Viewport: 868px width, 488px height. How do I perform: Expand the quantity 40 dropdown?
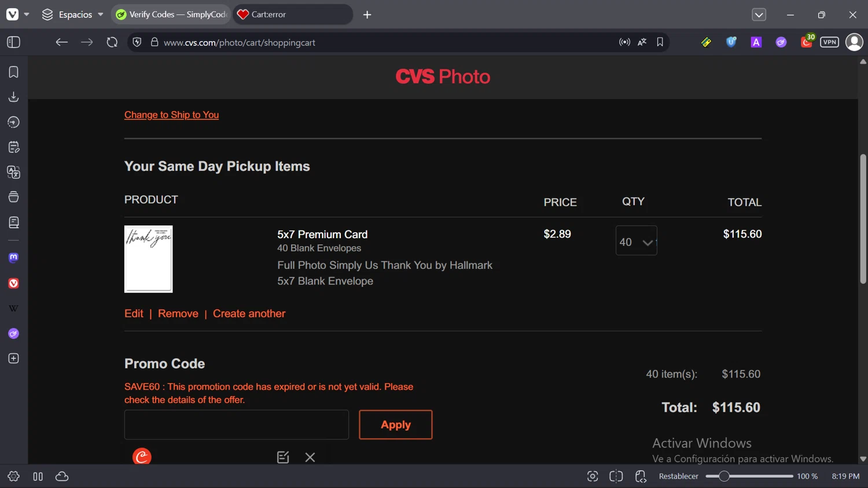click(x=636, y=241)
